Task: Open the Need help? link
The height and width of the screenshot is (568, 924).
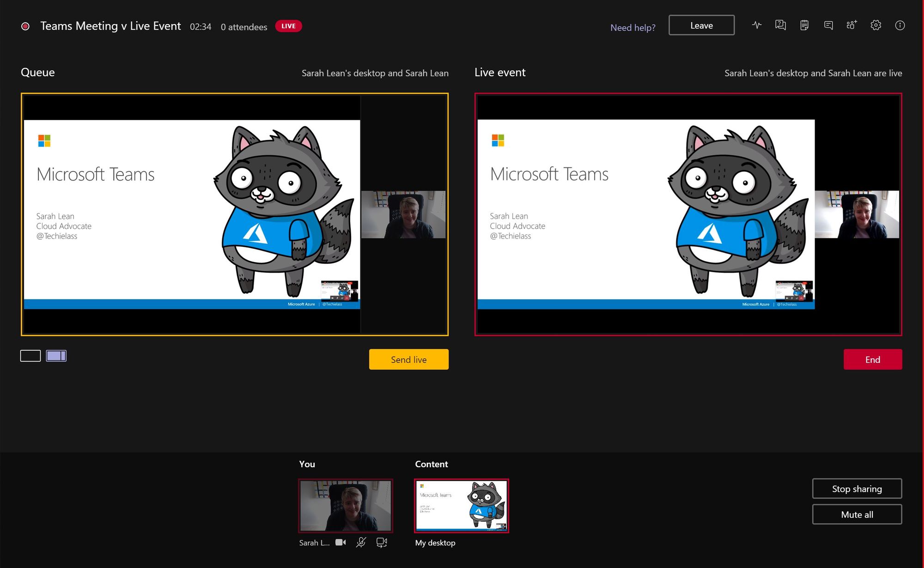Action: coord(632,27)
